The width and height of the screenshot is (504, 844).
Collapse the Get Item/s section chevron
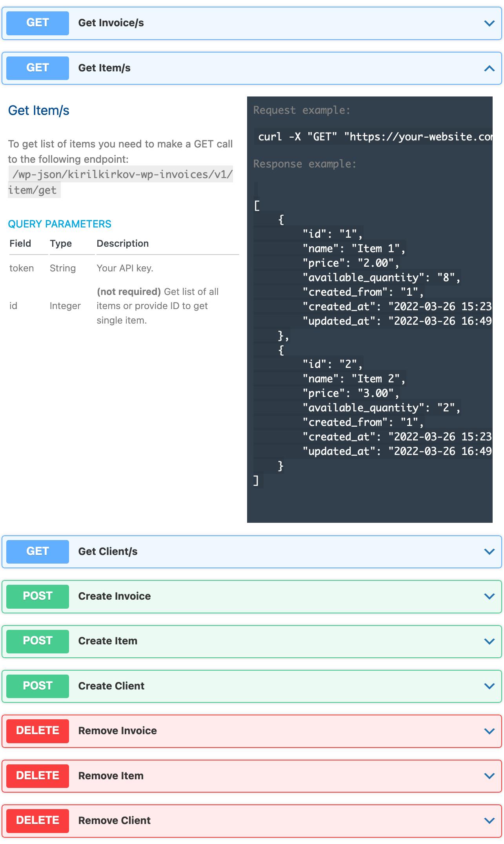tap(489, 68)
